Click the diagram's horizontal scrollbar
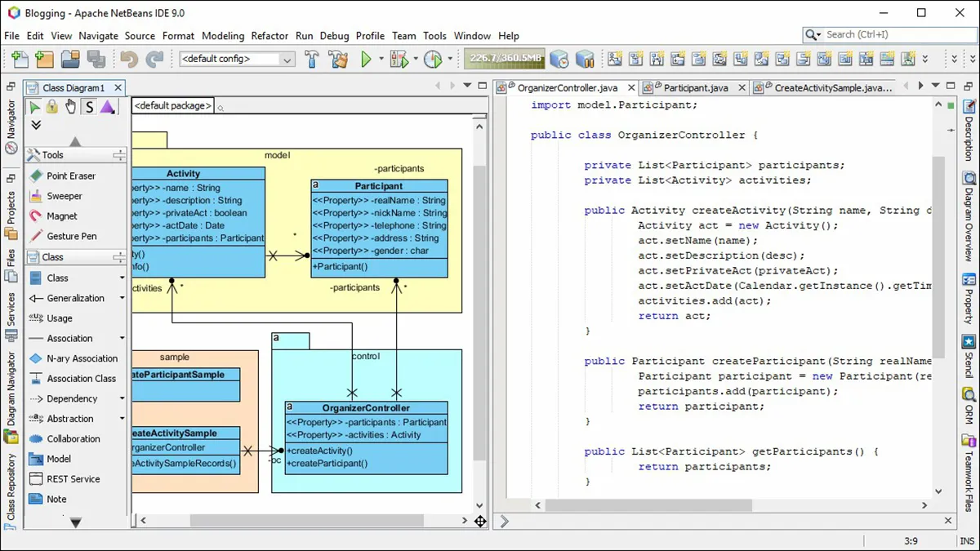This screenshot has width=980, height=551. tap(306, 520)
